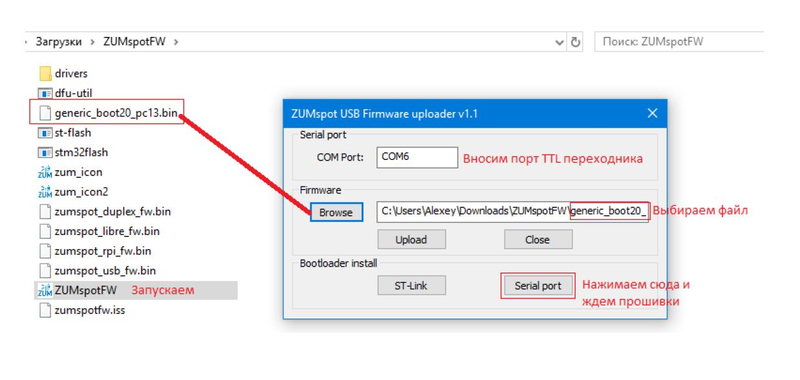Expand the chevron after ZUMspotFW in breadcrumb

click(176, 42)
